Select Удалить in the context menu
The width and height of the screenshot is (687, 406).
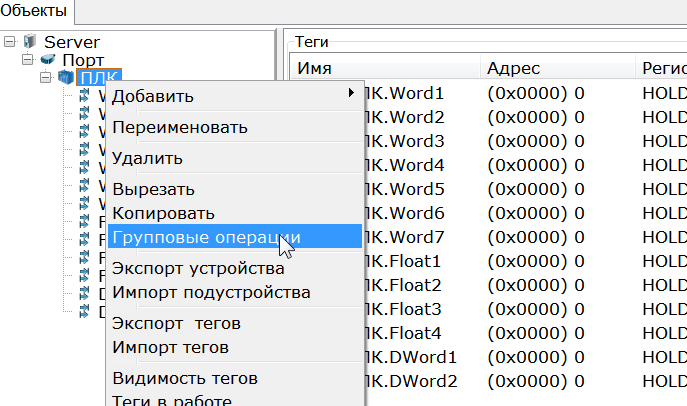coord(147,158)
